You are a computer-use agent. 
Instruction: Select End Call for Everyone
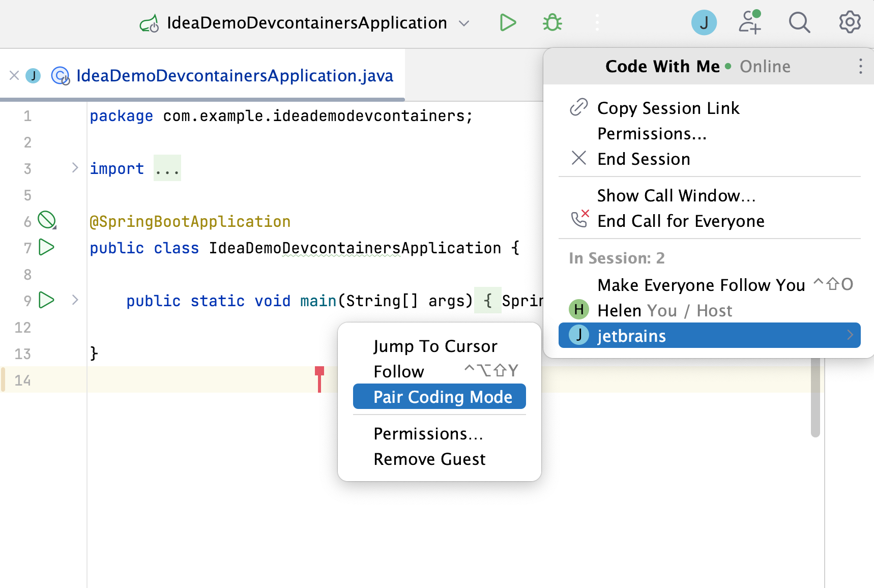681,221
